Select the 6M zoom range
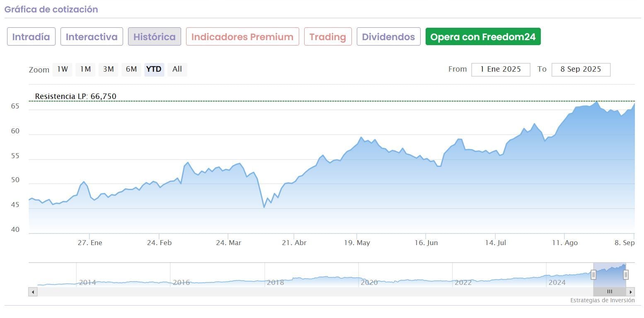Screen dimensions: 644x318 [x=131, y=70]
